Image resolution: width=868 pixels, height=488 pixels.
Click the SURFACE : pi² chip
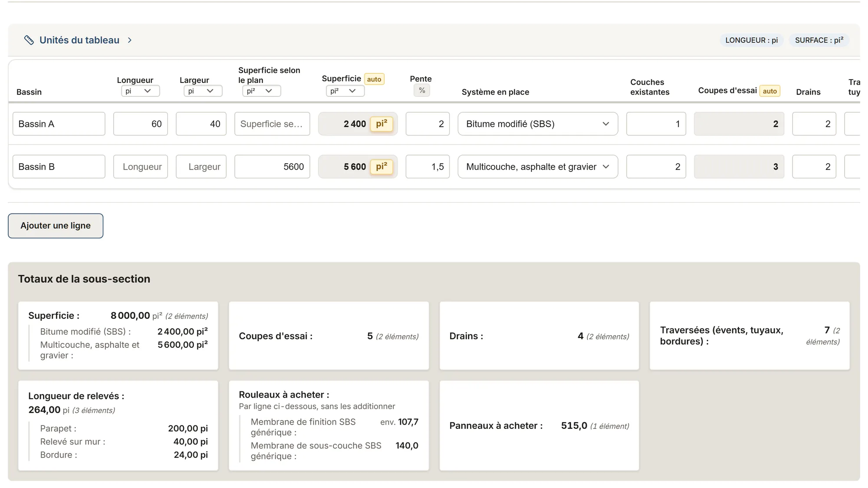click(819, 40)
